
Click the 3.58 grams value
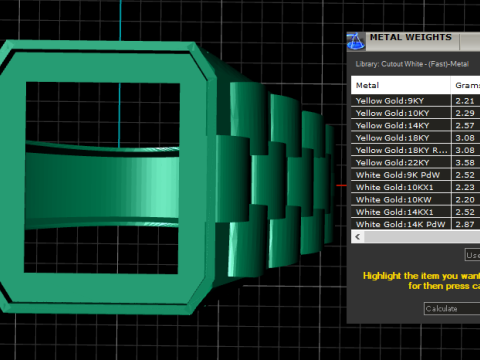click(x=465, y=163)
